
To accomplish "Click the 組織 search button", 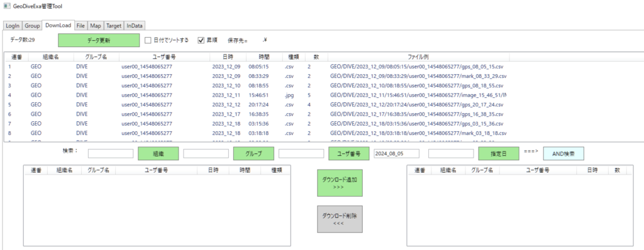I will pos(158,153).
